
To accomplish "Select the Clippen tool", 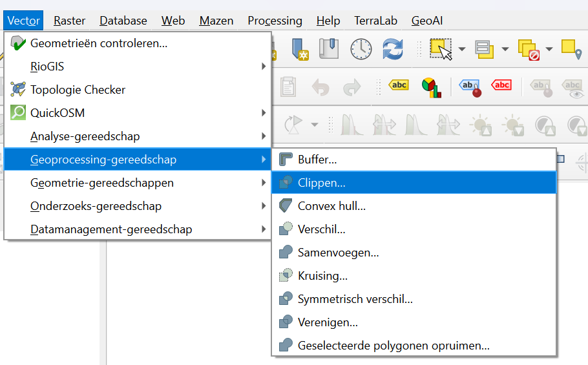I will click(x=414, y=182).
